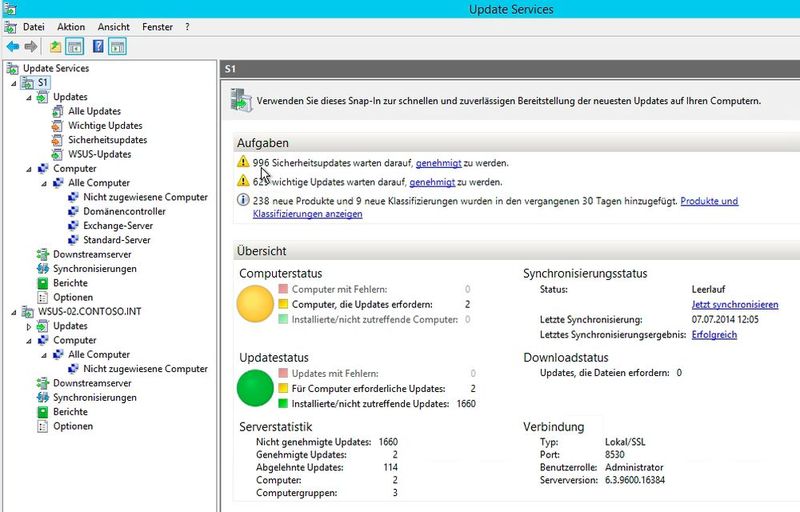Open the Ansicht menu
This screenshot has height=512, width=800.
113,27
